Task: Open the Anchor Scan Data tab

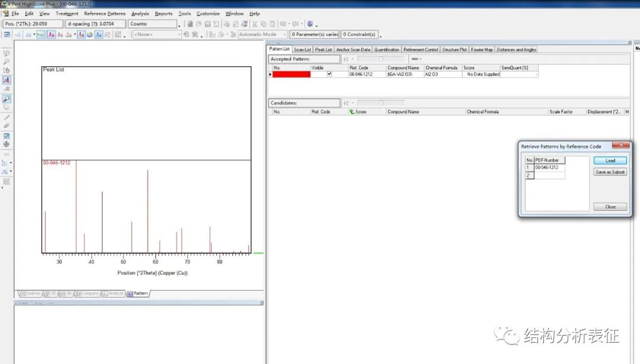Action: point(353,49)
